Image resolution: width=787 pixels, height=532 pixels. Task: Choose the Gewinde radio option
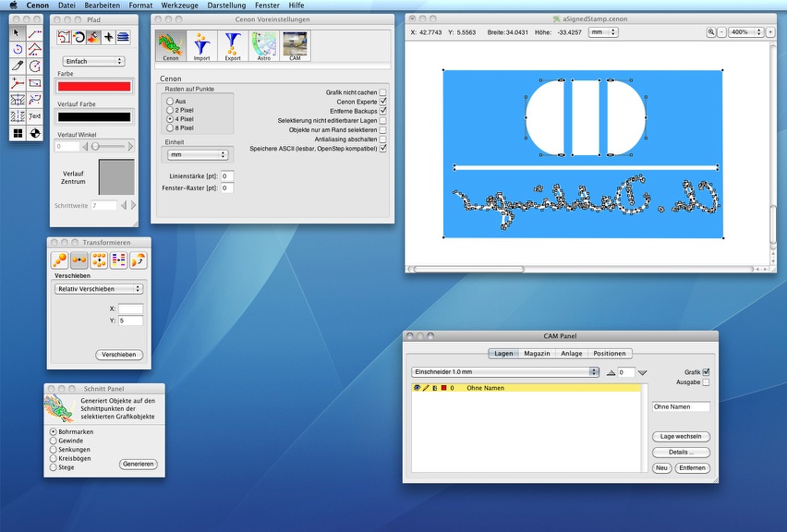(x=52, y=441)
